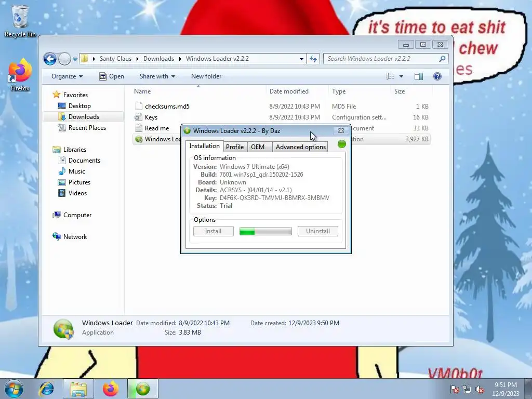Open Windows Explorer taskbar button
The width and height of the screenshot is (532, 399).
tap(78, 389)
